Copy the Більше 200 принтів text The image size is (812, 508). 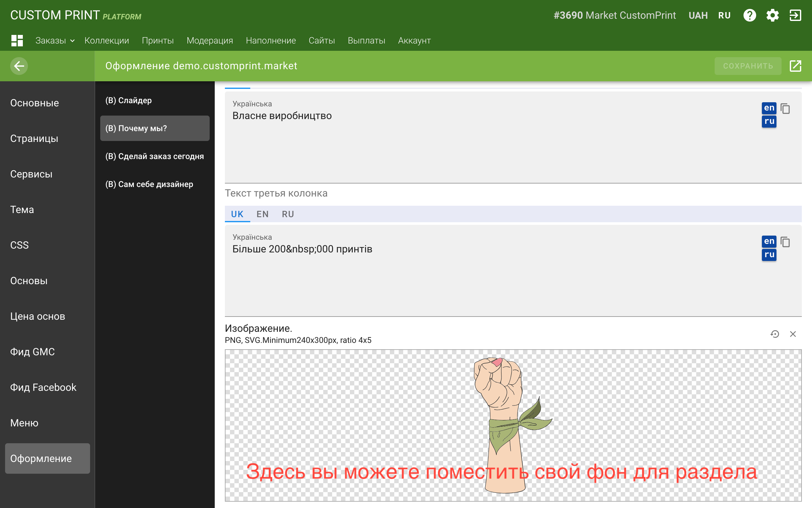tap(785, 242)
